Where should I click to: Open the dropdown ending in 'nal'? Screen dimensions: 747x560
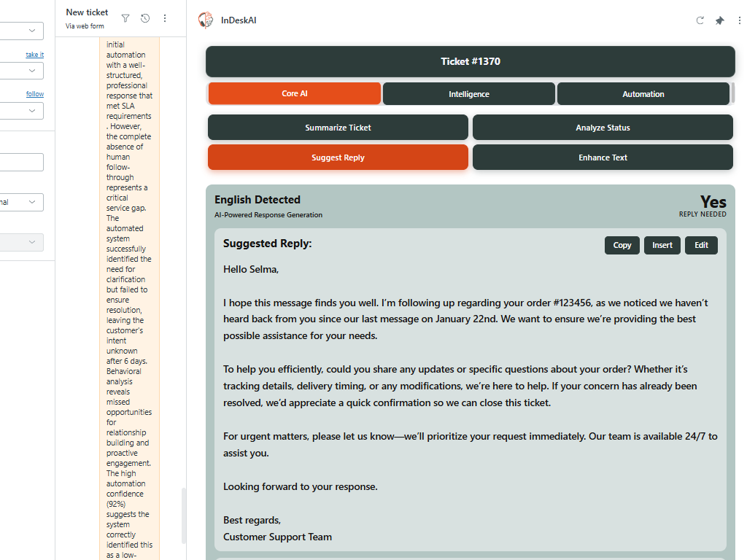[22, 202]
